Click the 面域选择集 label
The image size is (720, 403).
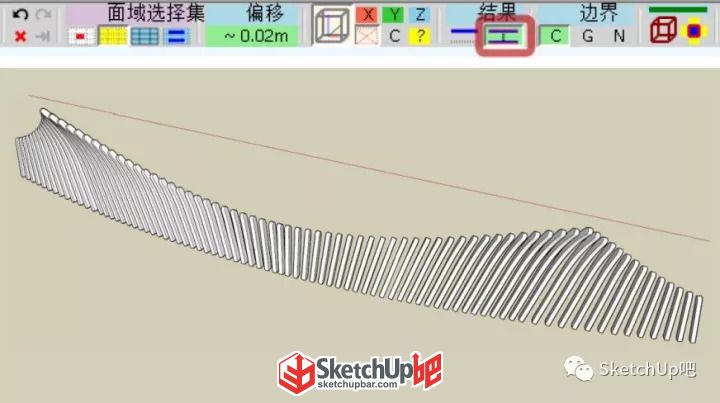pyautogui.click(x=156, y=13)
